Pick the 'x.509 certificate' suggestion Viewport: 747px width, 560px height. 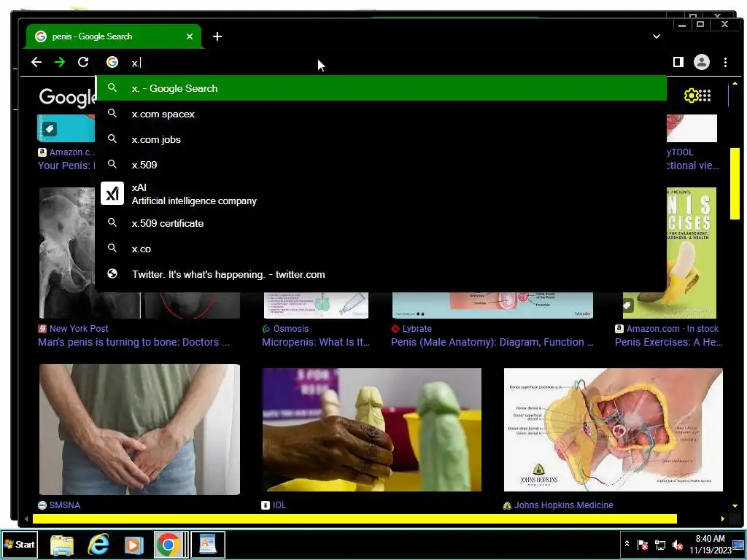381,223
